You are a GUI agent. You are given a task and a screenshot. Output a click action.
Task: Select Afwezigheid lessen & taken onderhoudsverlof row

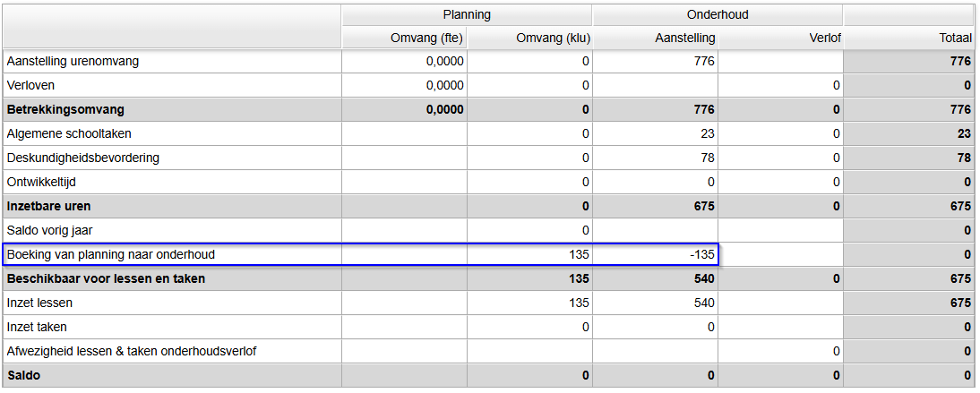coord(132,351)
